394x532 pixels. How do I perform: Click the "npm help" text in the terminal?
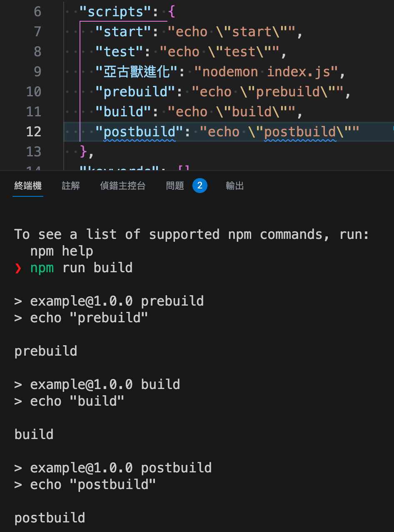[62, 251]
